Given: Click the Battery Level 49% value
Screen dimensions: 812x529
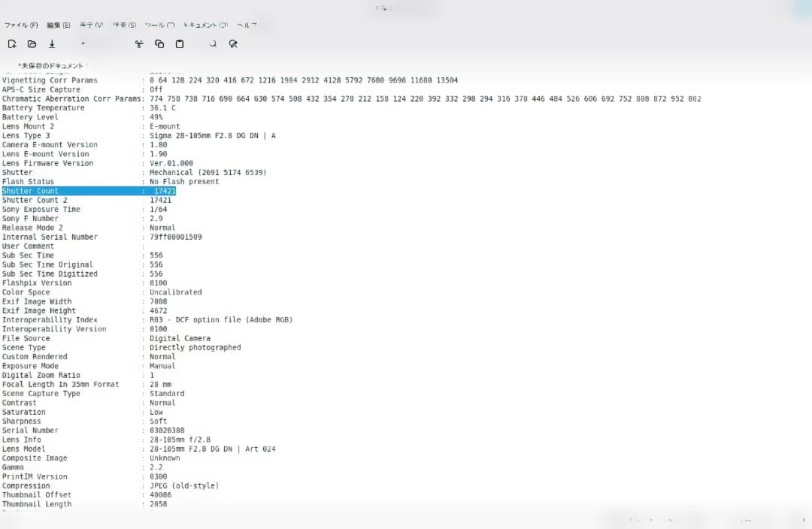Looking at the screenshot, I should pyautogui.click(x=156, y=117).
